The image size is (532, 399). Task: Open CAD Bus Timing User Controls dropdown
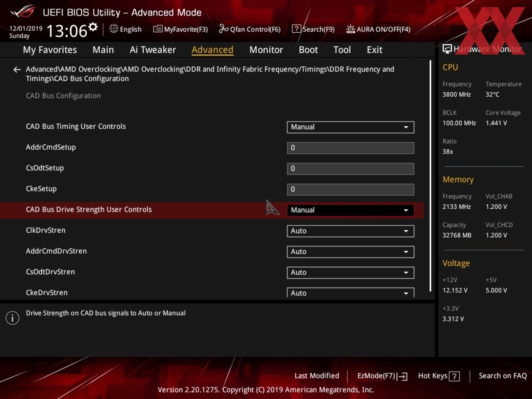[350, 127]
